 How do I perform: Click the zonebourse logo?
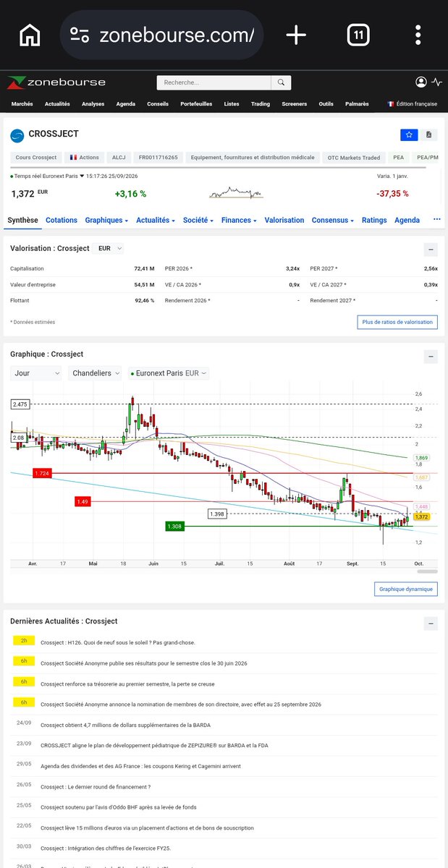click(x=56, y=82)
